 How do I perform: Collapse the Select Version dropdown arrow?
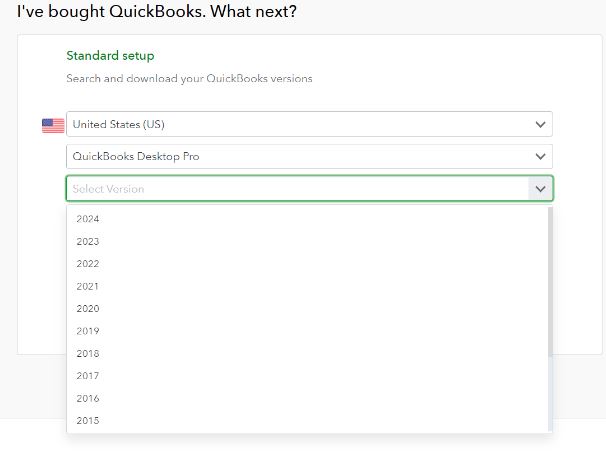540,189
